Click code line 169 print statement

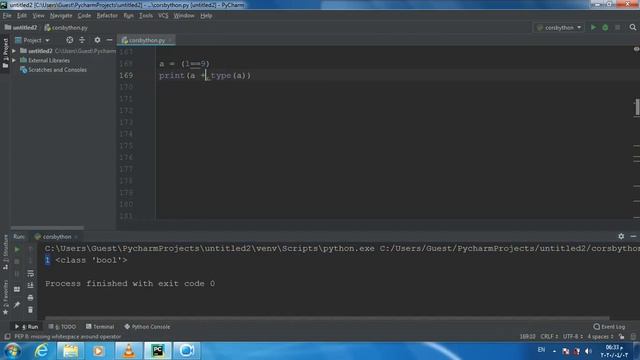[x=205, y=76]
